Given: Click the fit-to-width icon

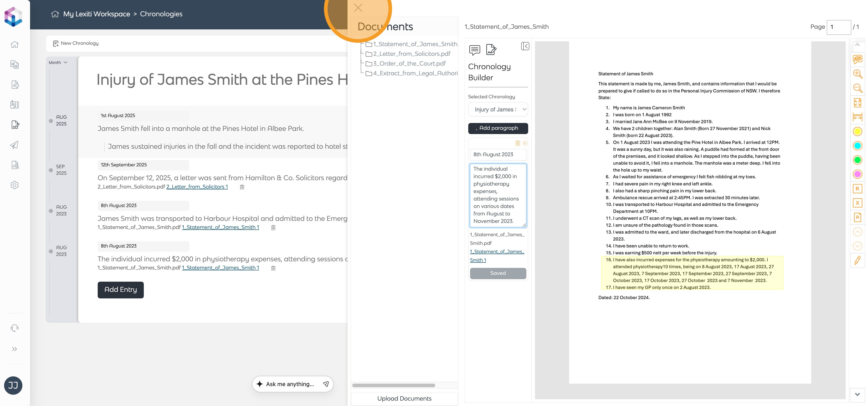Looking at the screenshot, I should pyautogui.click(x=857, y=117).
